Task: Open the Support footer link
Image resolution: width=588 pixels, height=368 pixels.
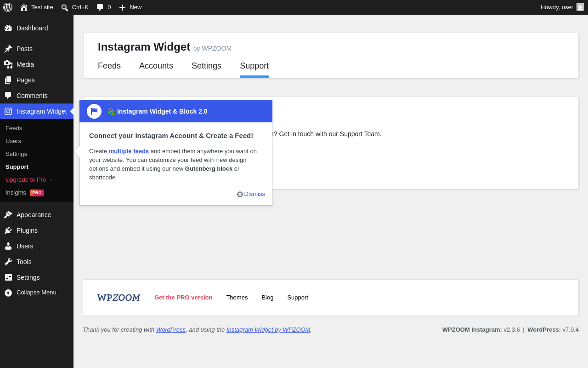Action: (x=298, y=297)
